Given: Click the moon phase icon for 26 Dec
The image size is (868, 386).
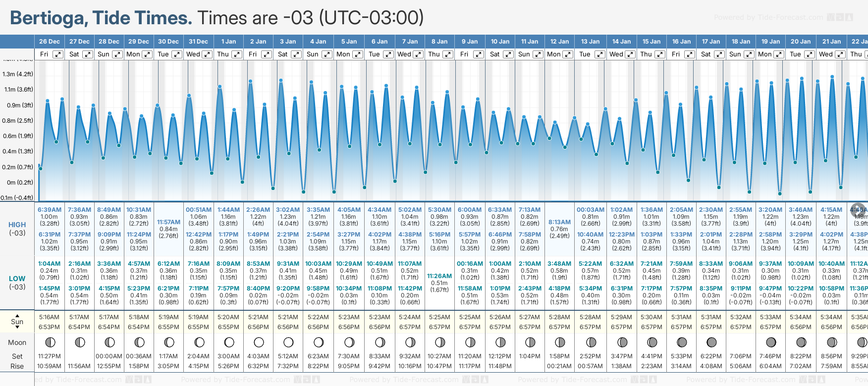Looking at the screenshot, I should (x=50, y=342).
